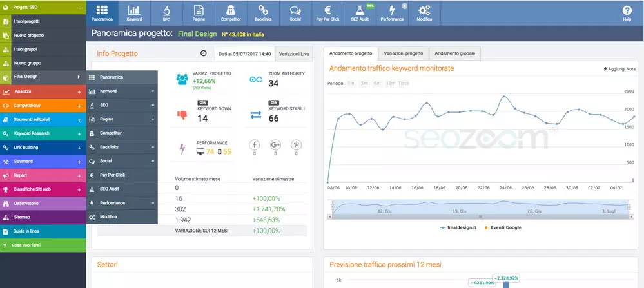
Task: Click the Variaz. Progetto people icon
Action: click(x=182, y=79)
